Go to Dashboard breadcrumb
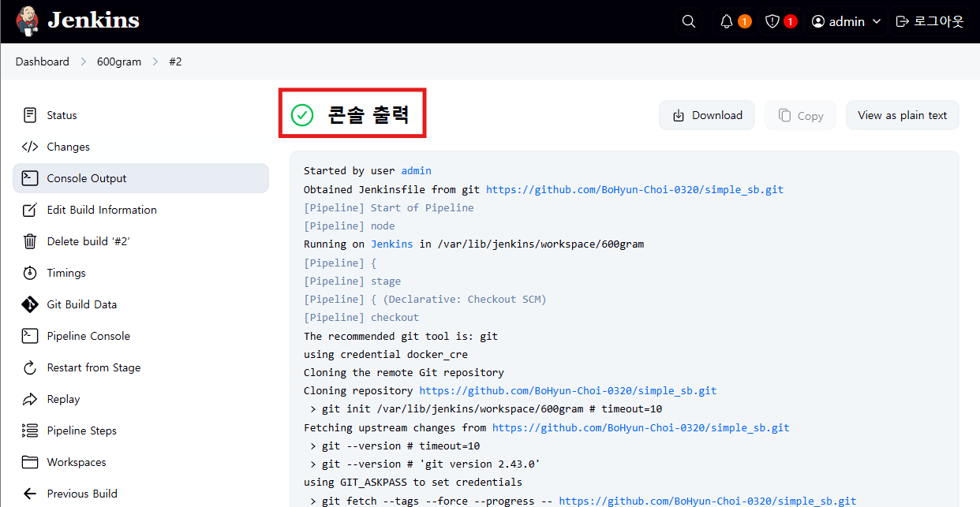Viewport: 980px width, 507px height. point(43,62)
